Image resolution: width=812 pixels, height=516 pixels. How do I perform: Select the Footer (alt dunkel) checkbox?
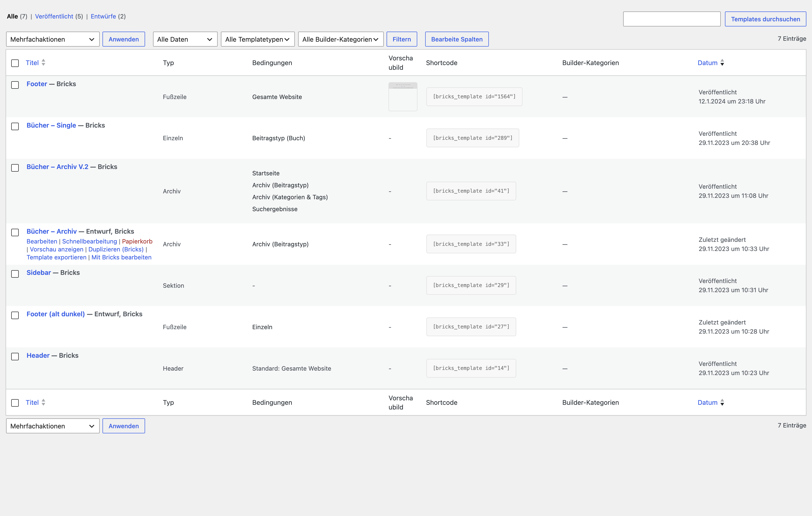click(x=15, y=315)
